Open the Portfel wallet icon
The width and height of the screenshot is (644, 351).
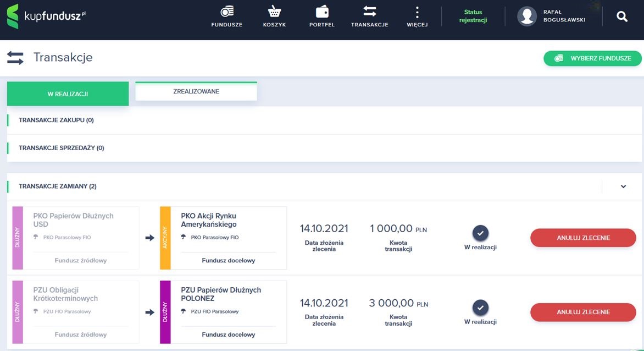tap(322, 12)
